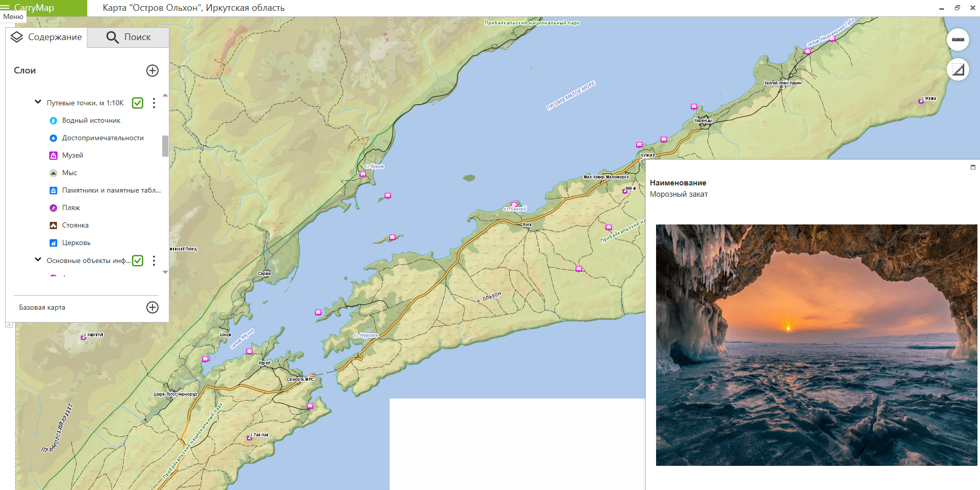Toggle visibility of Основные объекты layer
This screenshot has width=980, height=490.
pyautogui.click(x=138, y=260)
